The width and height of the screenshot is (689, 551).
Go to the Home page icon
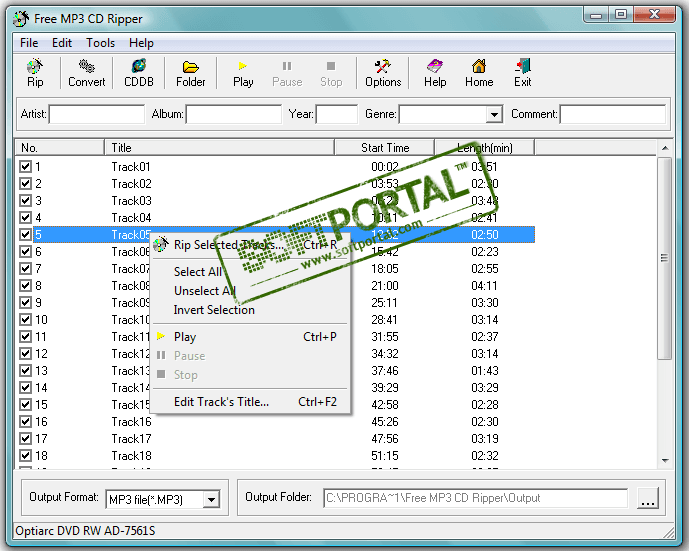[x=479, y=72]
